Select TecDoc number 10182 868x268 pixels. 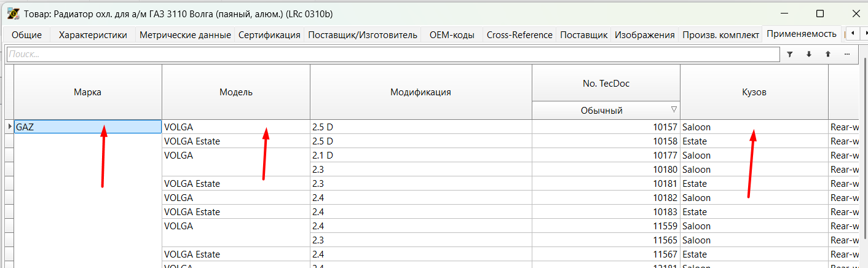pos(606,198)
